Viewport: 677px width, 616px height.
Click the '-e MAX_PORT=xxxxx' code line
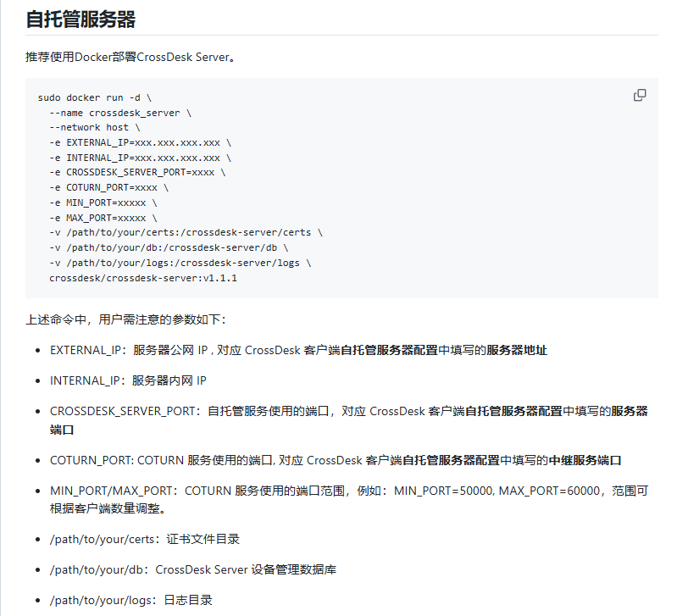coord(103,218)
